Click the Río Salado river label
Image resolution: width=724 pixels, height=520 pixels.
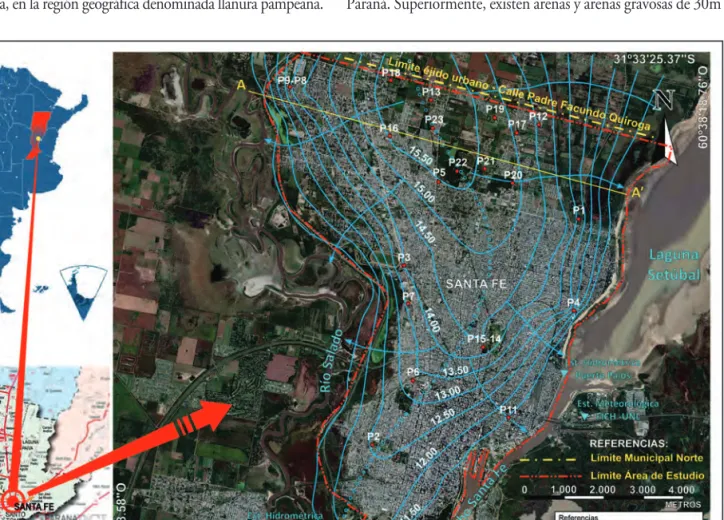(x=332, y=361)
